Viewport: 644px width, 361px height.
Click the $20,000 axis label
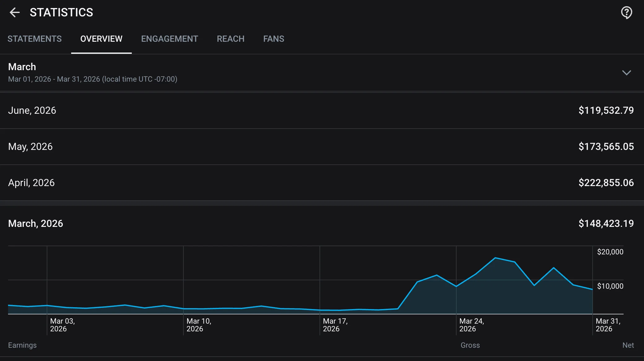click(610, 252)
